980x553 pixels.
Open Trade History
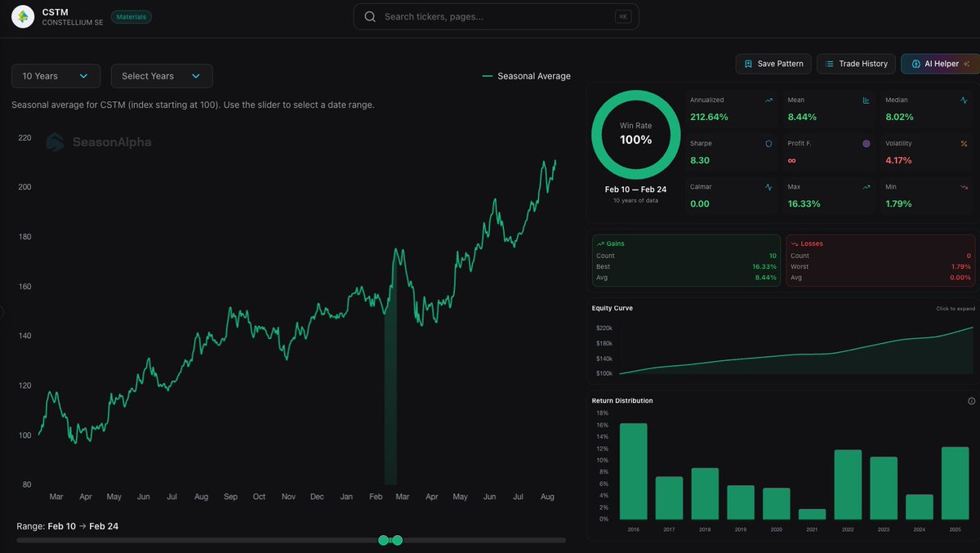[856, 63]
